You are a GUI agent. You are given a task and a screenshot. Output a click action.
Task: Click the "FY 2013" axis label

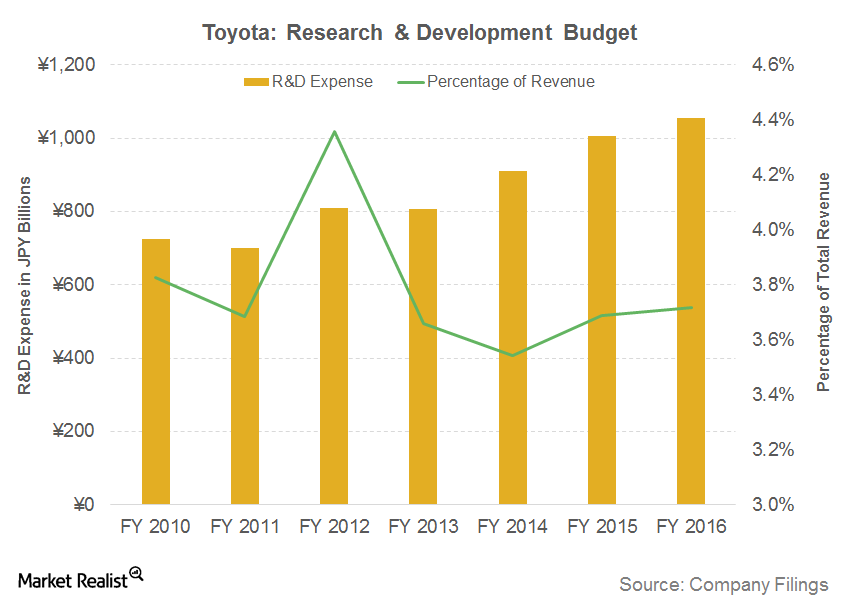tap(423, 526)
